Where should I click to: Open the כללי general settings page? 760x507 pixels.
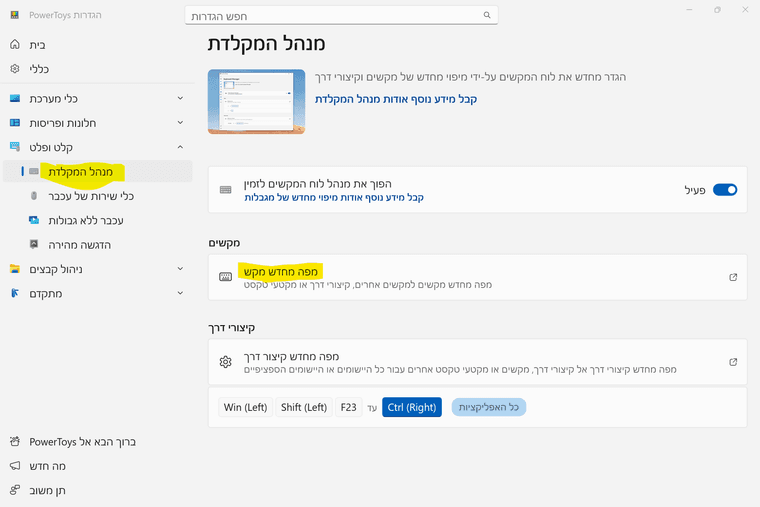[x=97, y=69]
